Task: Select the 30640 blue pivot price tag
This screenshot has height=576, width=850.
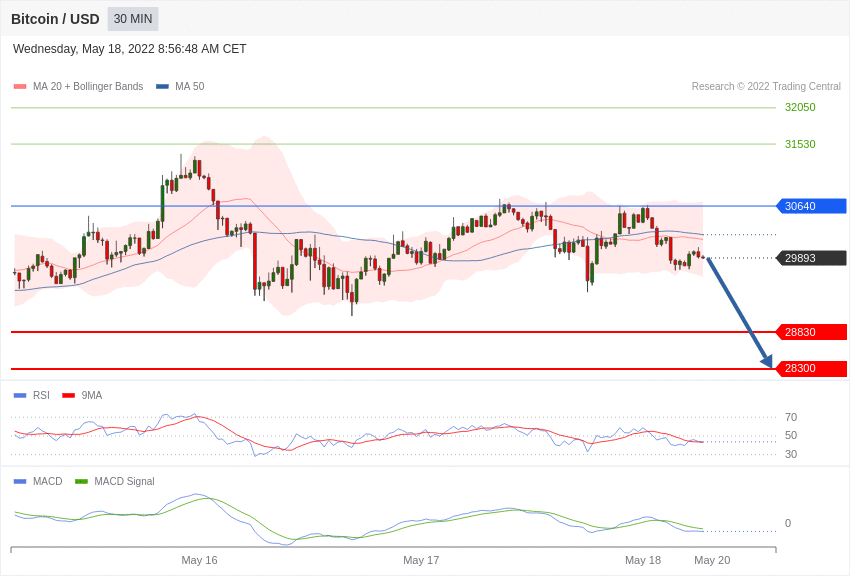Action: click(x=811, y=206)
